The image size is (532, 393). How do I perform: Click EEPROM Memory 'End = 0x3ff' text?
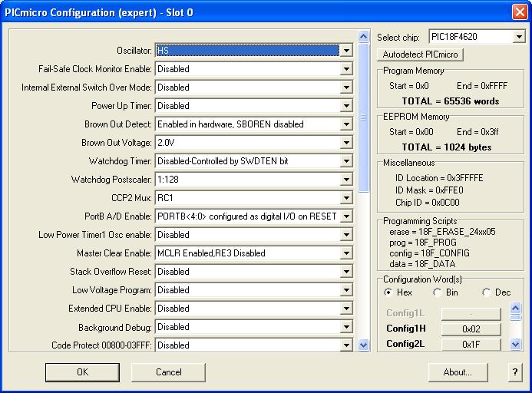tap(477, 132)
